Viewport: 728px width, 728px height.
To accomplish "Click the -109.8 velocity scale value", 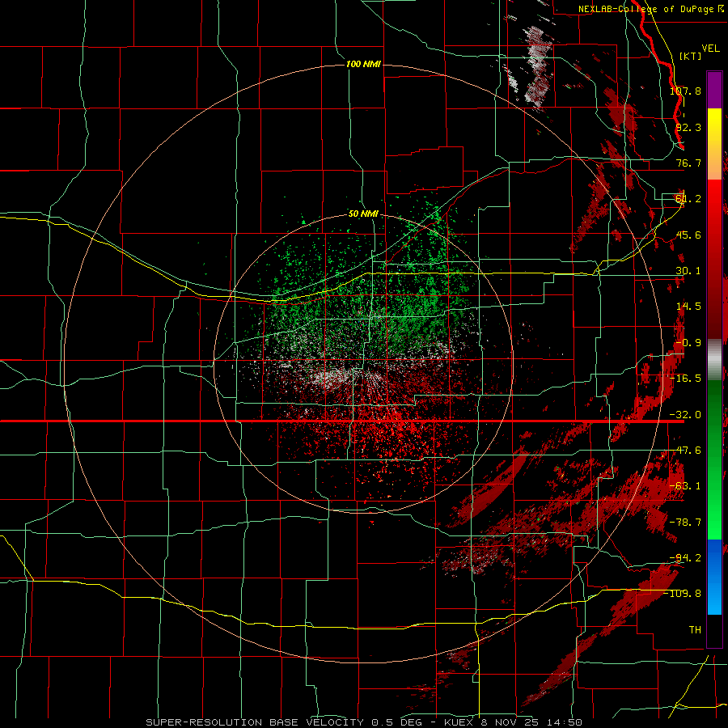I will tap(683, 594).
